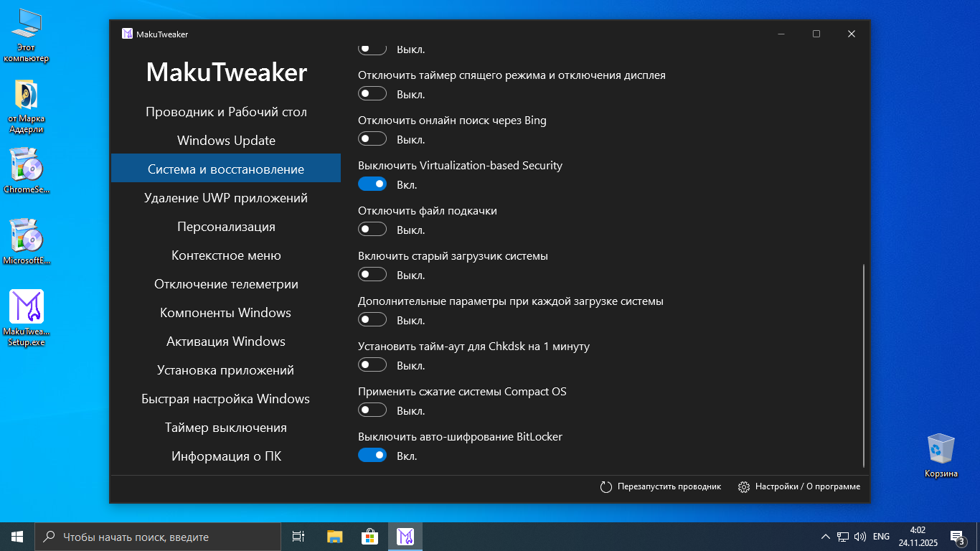
Task: Click Перезапустить проводник button
Action: 668,486
